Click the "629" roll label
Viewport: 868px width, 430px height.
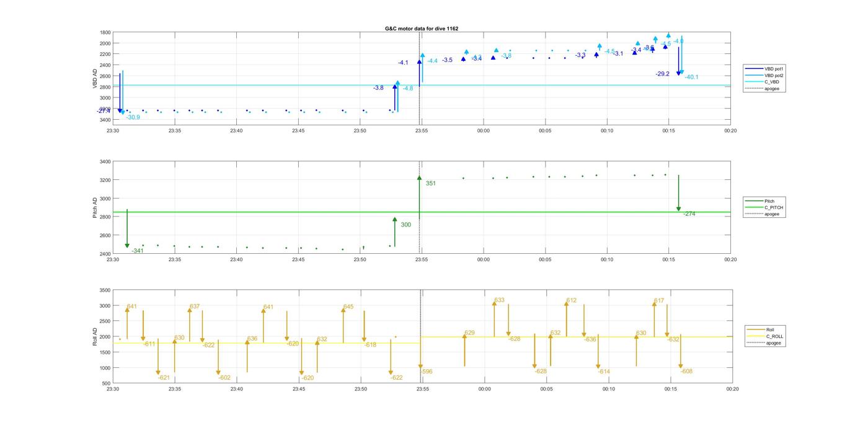[469, 333]
